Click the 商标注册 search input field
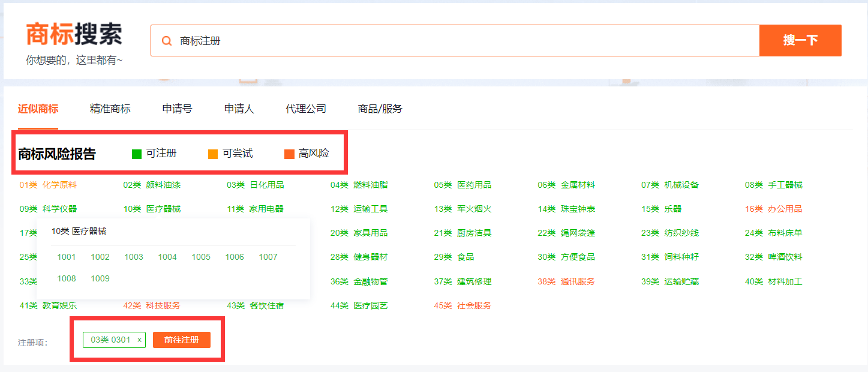This screenshot has height=372, width=868. [455, 41]
